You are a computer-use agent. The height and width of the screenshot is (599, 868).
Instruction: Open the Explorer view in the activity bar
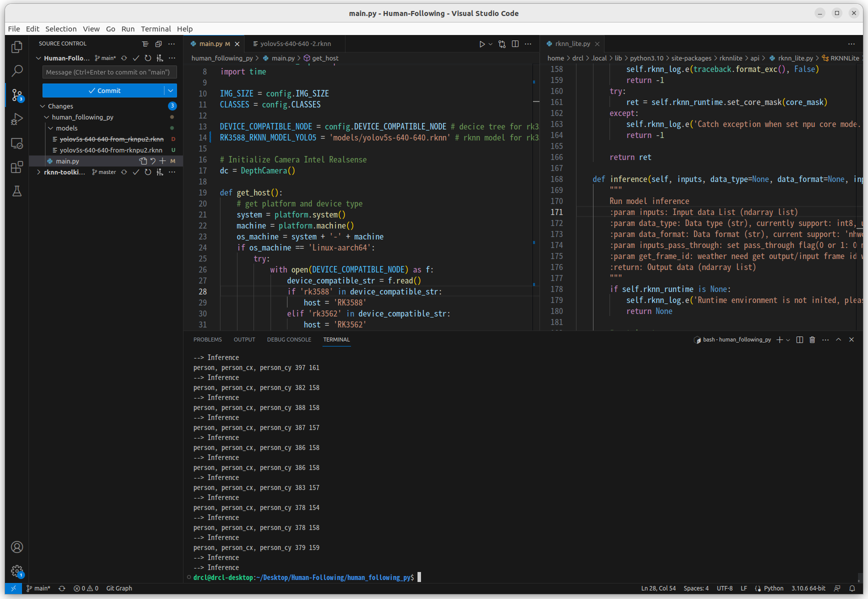[17, 46]
